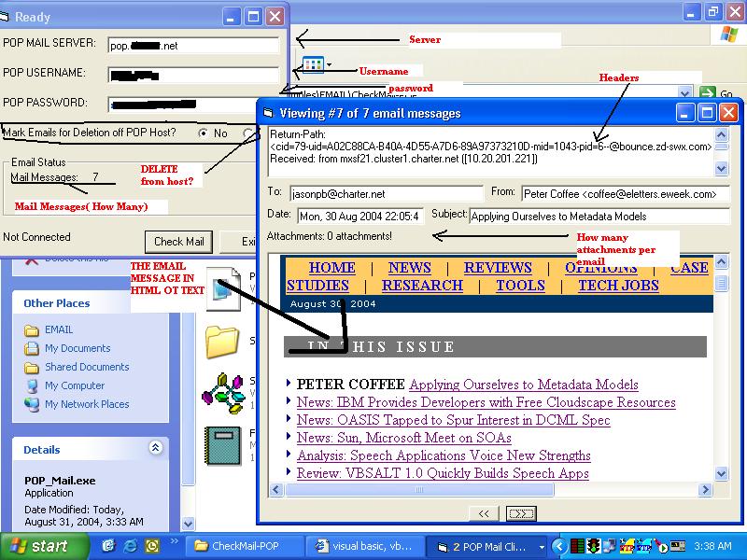Click the Windows Start button

37,546
